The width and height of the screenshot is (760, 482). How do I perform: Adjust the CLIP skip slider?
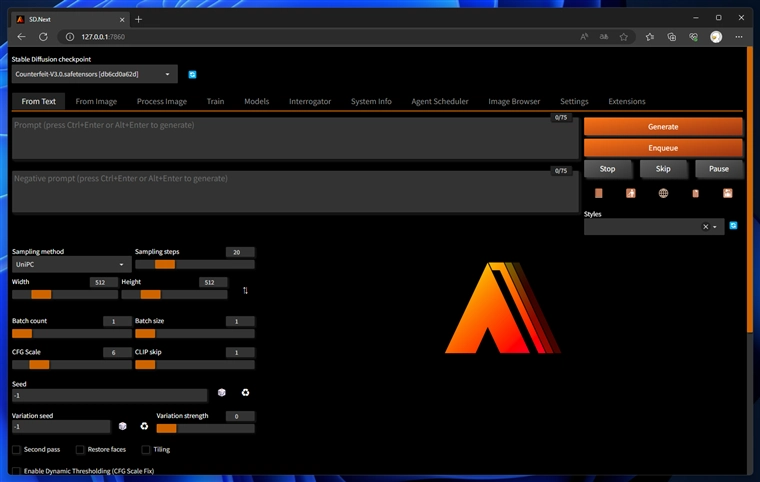click(x=194, y=365)
